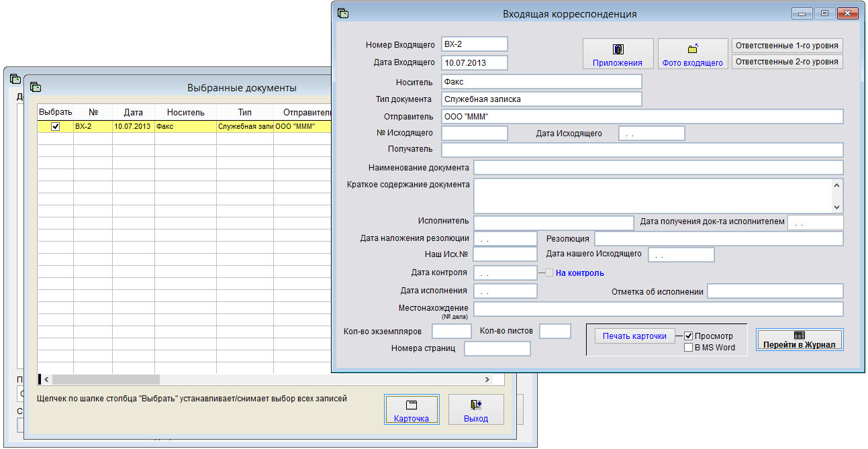Focus the Резолюция text field
This screenshot has width=868, height=449.
pos(718,239)
